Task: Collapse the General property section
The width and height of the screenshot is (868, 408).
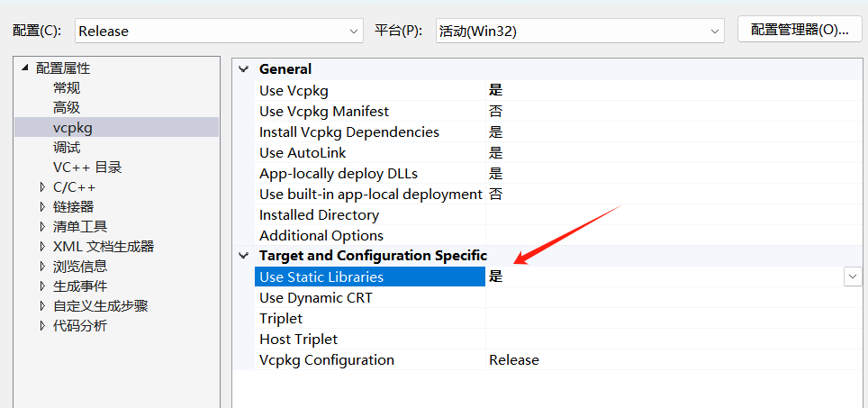Action: [x=243, y=69]
